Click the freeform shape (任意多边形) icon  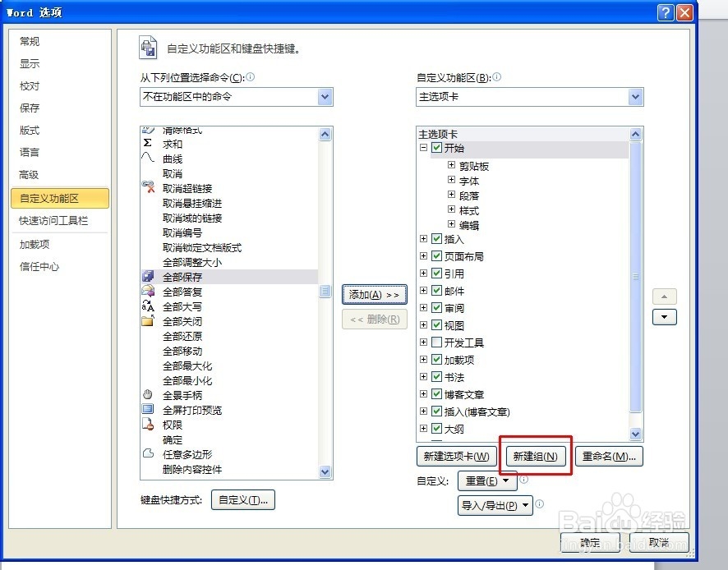(148, 453)
